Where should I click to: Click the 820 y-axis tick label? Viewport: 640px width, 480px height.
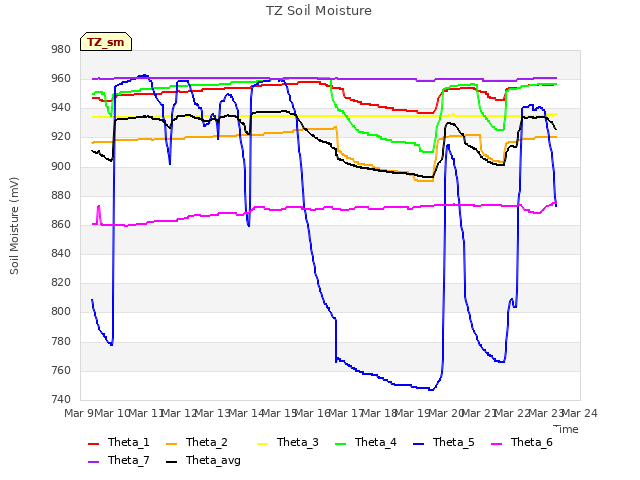pyautogui.click(x=61, y=282)
